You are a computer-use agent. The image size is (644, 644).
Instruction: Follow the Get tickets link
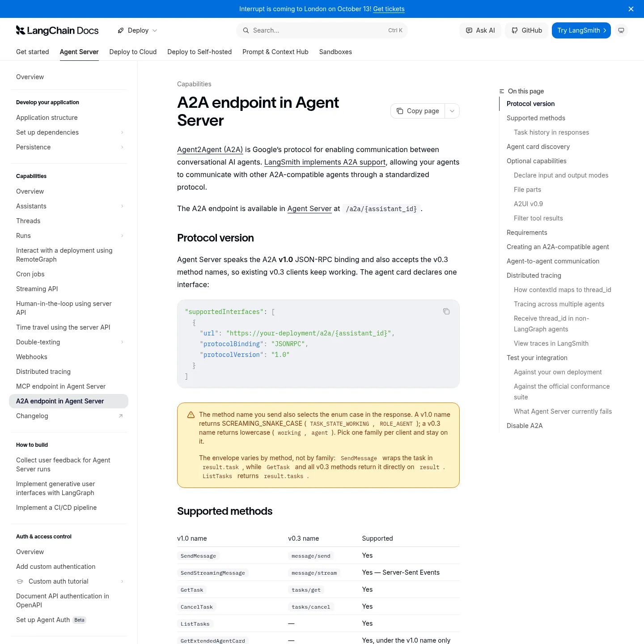389,9
